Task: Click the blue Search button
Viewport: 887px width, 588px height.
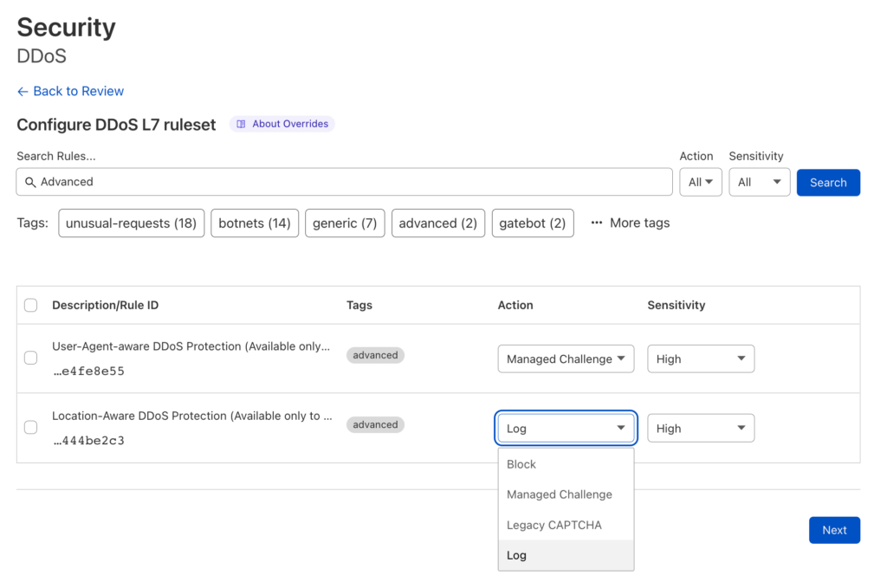Action: tap(828, 182)
